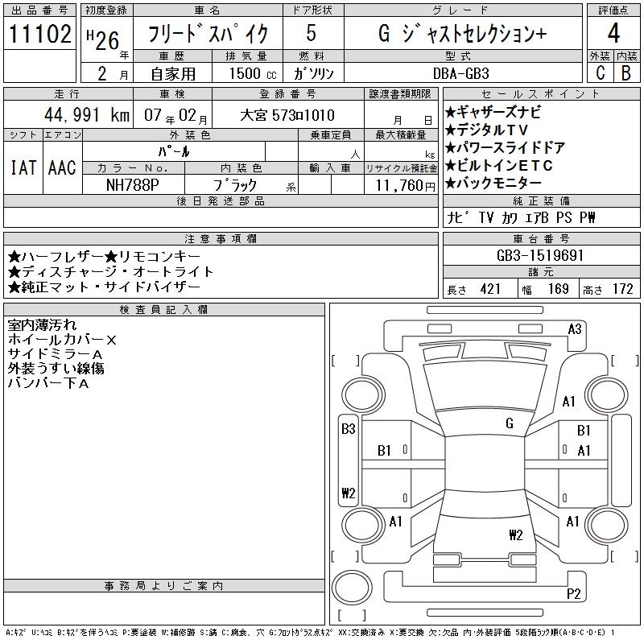644x644 pixels.
Task: Click the lot number 11102
Action: click(39, 33)
